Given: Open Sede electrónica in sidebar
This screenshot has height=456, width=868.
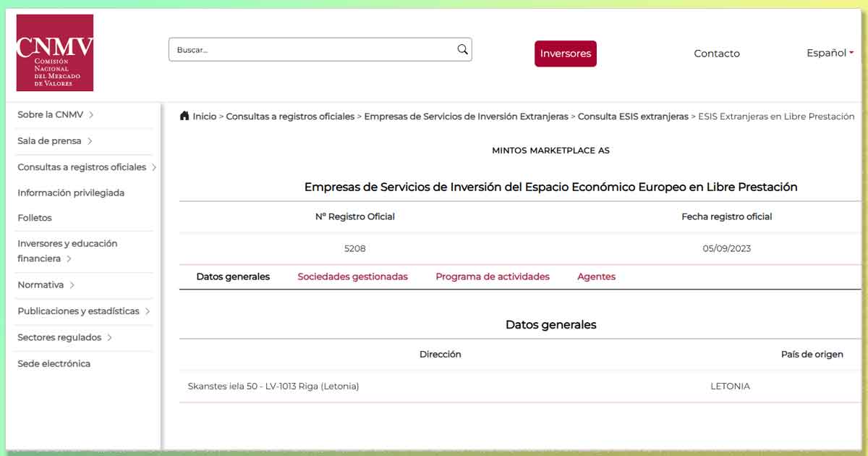Looking at the screenshot, I should click(x=54, y=363).
